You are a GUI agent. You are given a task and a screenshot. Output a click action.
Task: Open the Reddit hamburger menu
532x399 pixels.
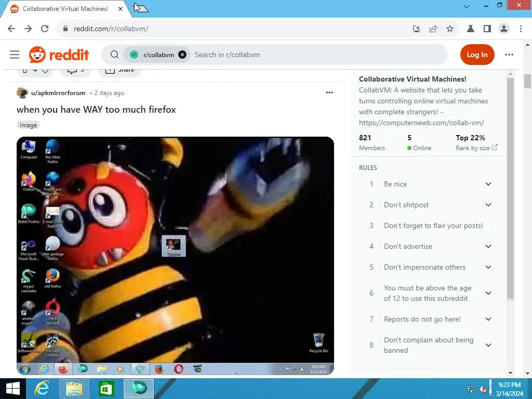click(15, 55)
